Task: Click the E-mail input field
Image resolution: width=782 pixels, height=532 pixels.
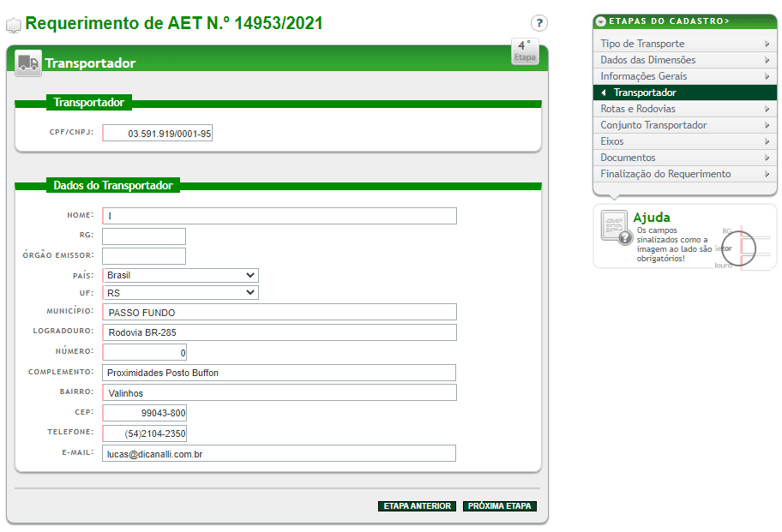Action: coord(280,453)
